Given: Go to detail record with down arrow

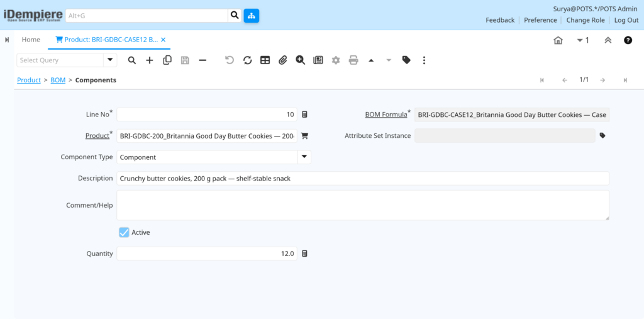Looking at the screenshot, I should point(389,60).
